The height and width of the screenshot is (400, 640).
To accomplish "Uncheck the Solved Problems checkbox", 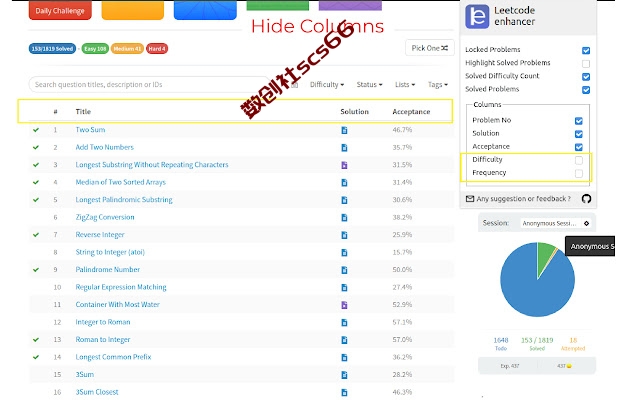I will [x=586, y=90].
